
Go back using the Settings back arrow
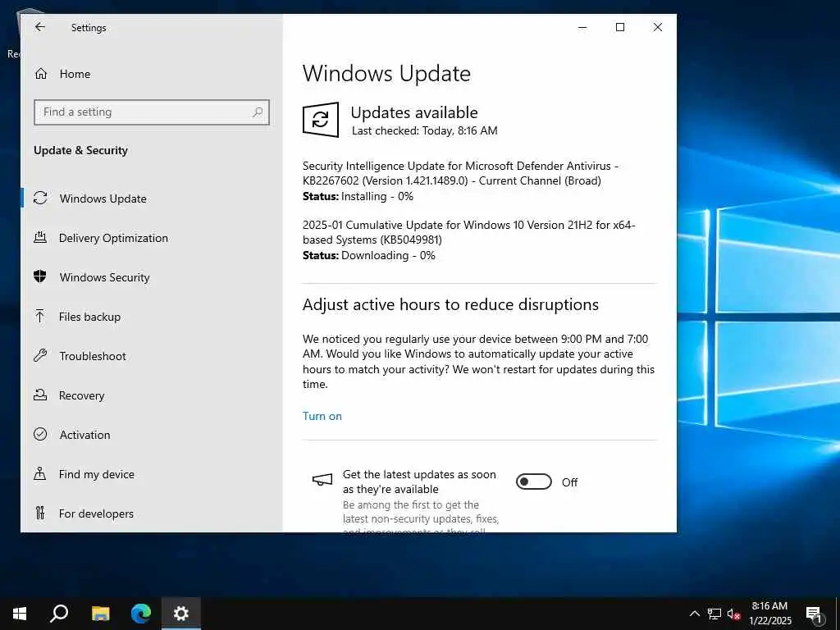39,27
